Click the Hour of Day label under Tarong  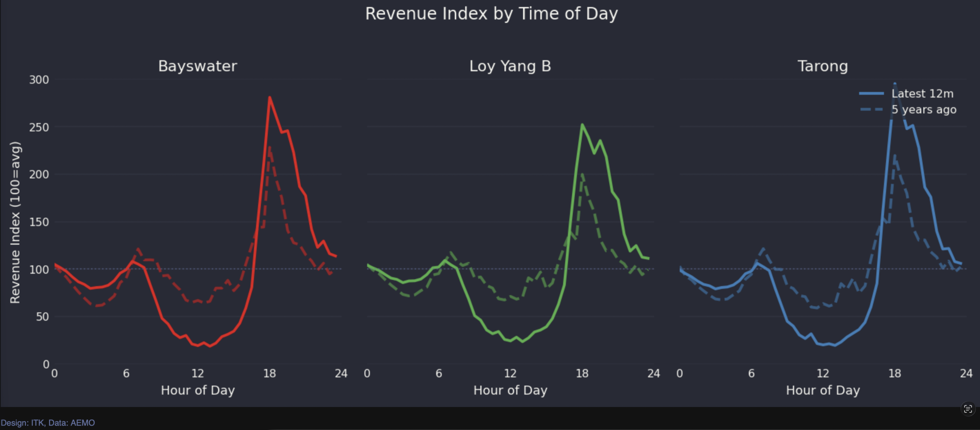pos(823,390)
